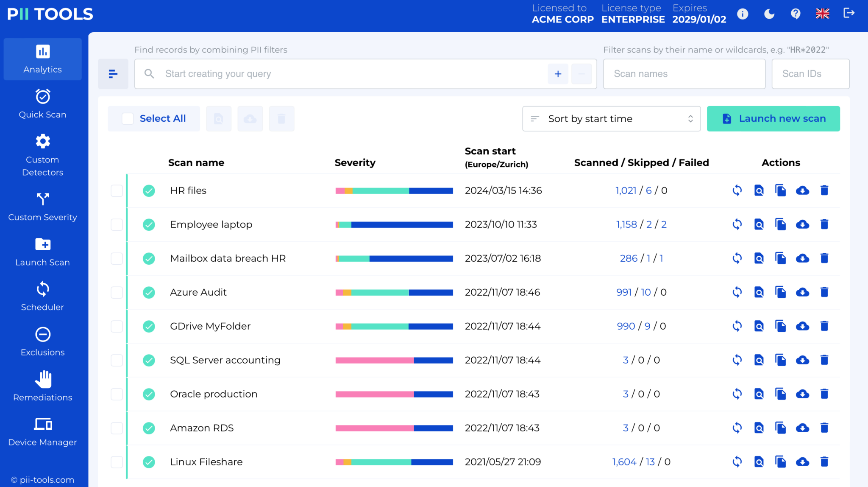Select Quick Scan from the sidebar
Image resolution: width=868 pixels, height=487 pixels.
42,104
